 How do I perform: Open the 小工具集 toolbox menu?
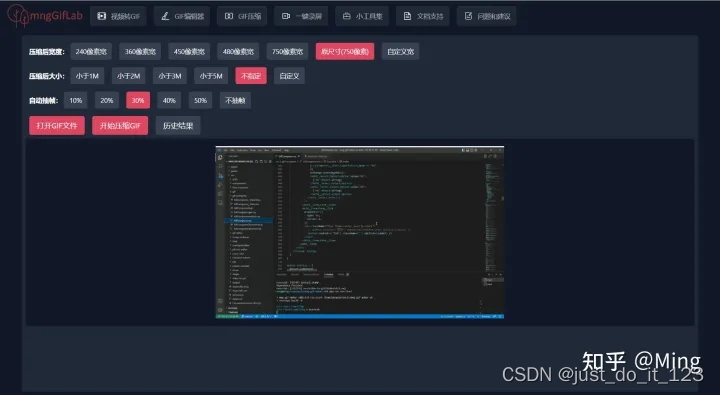(x=362, y=16)
